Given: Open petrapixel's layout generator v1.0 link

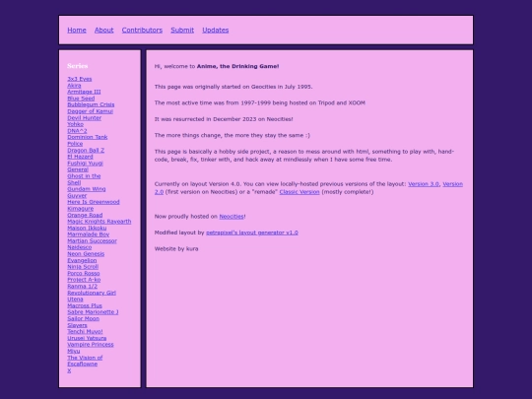Looking at the screenshot, I should [252, 233].
